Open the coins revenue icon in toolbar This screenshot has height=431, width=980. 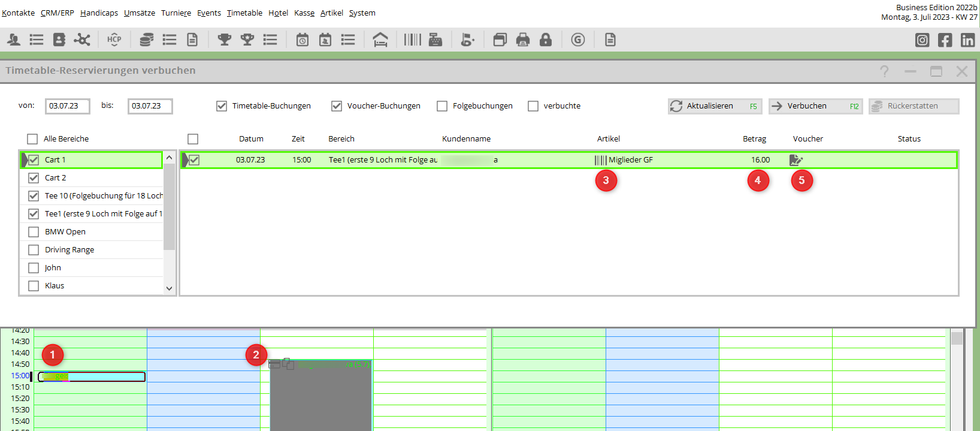click(146, 40)
